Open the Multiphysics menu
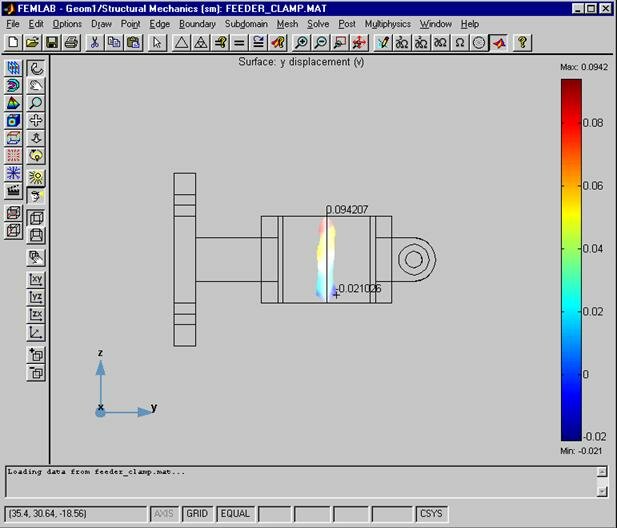The image size is (617, 528). coord(387,24)
